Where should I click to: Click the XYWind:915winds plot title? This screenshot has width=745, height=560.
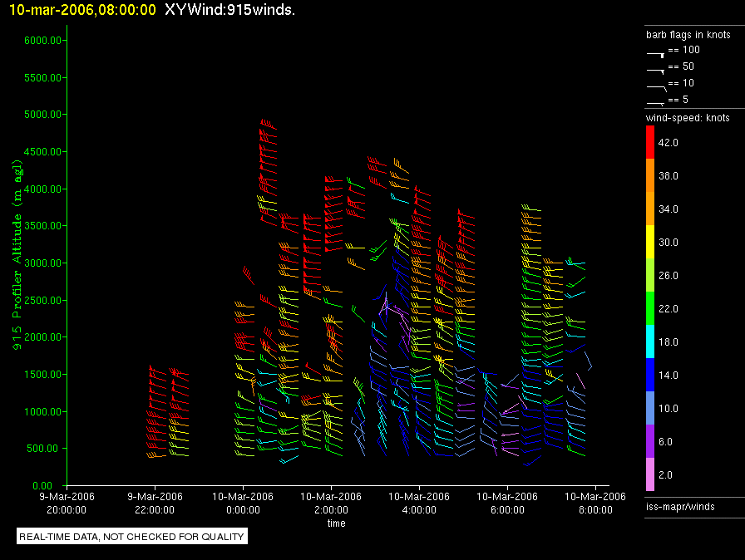click(x=230, y=9)
